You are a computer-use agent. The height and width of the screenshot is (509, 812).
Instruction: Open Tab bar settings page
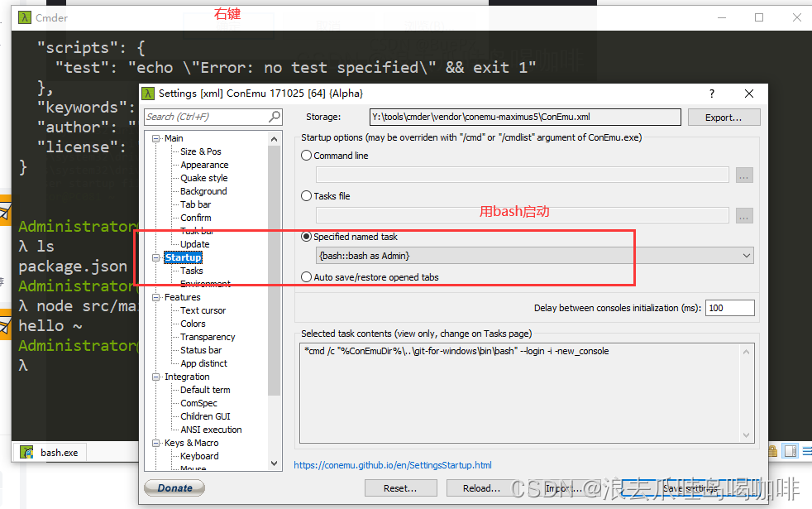(x=195, y=204)
